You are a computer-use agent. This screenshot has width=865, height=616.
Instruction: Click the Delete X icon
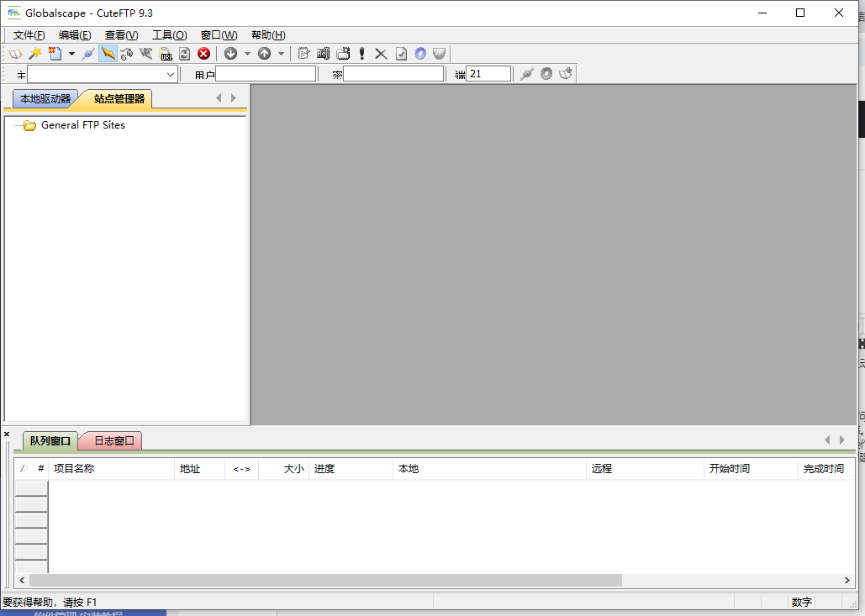pos(381,54)
